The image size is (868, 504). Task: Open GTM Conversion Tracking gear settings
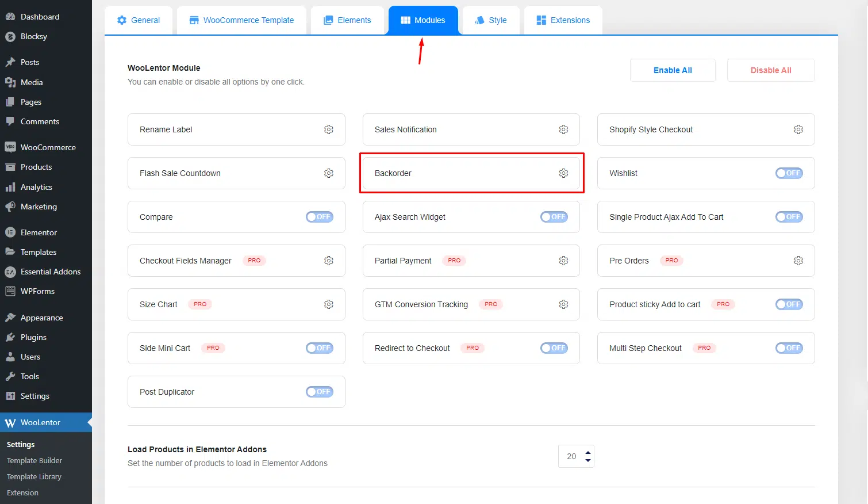click(x=563, y=304)
